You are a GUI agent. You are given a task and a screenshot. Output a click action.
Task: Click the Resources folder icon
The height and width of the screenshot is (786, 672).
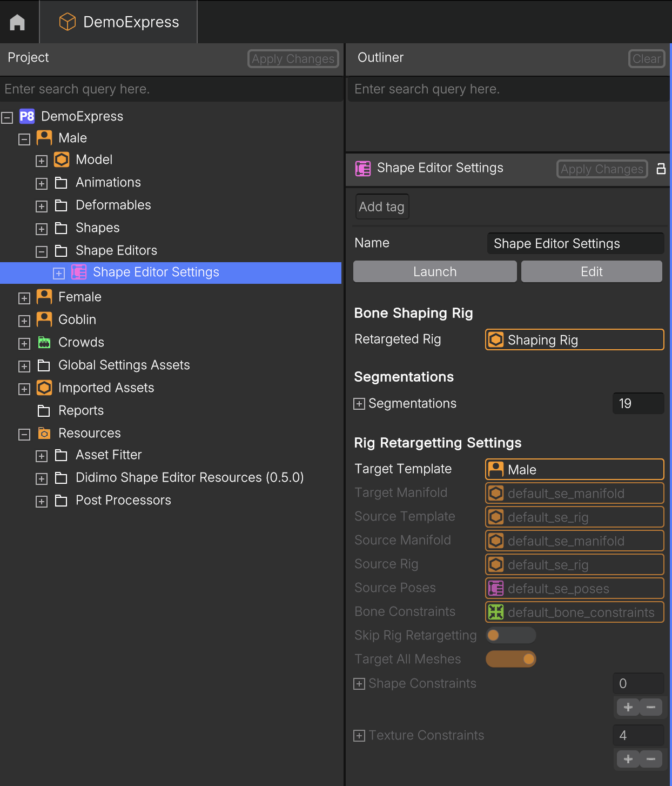(x=44, y=433)
